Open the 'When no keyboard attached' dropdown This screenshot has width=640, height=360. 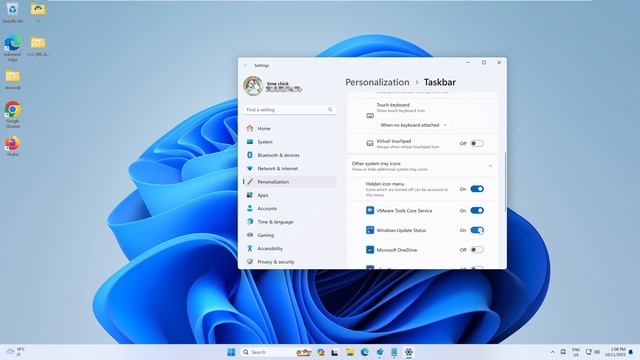(x=414, y=125)
